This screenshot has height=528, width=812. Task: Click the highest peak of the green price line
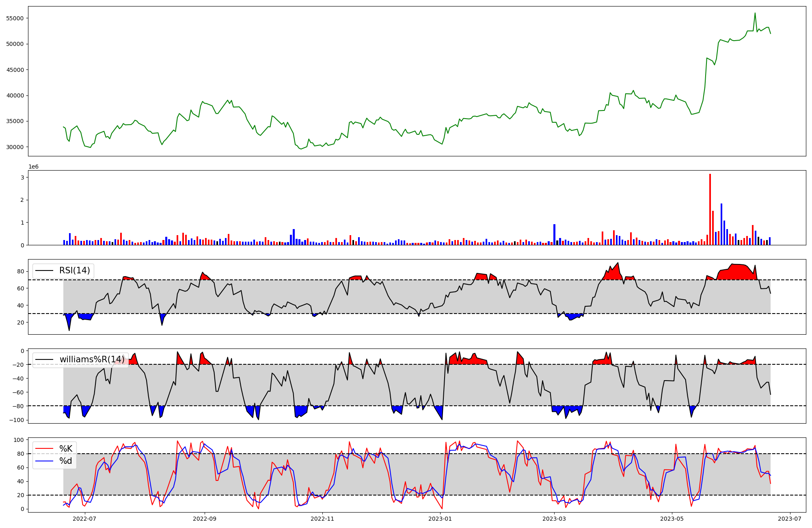click(x=755, y=13)
